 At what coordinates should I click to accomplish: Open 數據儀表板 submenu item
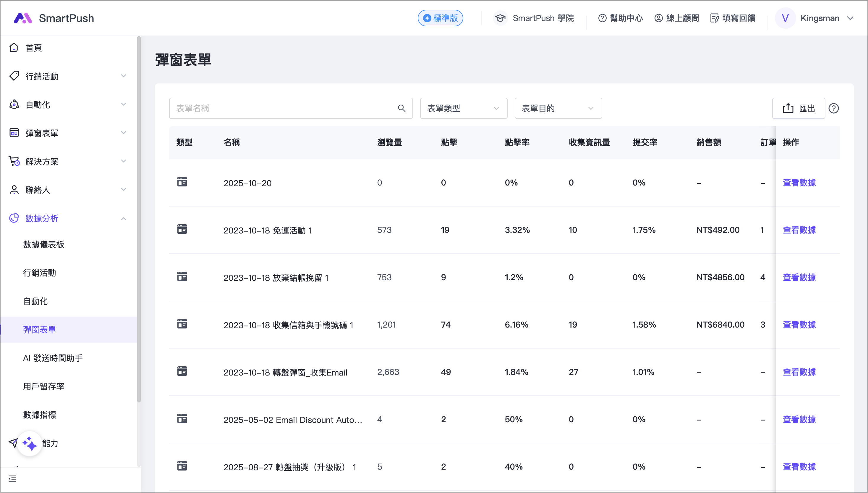point(44,244)
